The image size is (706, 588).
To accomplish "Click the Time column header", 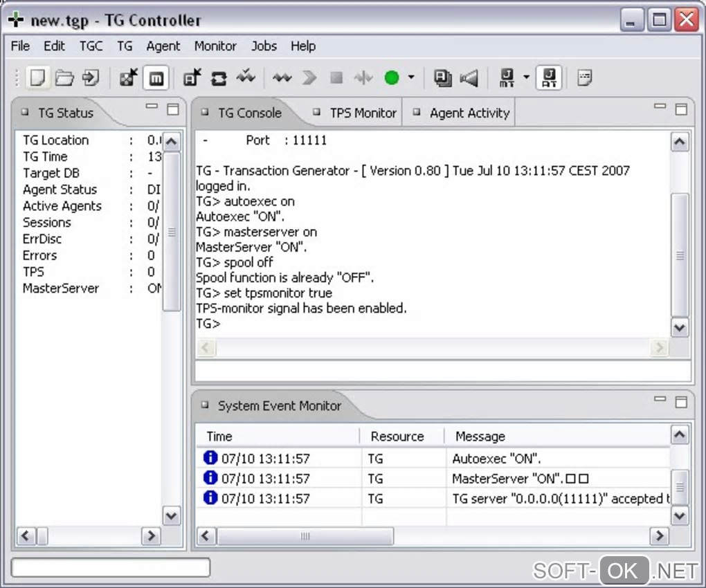I will click(278, 437).
